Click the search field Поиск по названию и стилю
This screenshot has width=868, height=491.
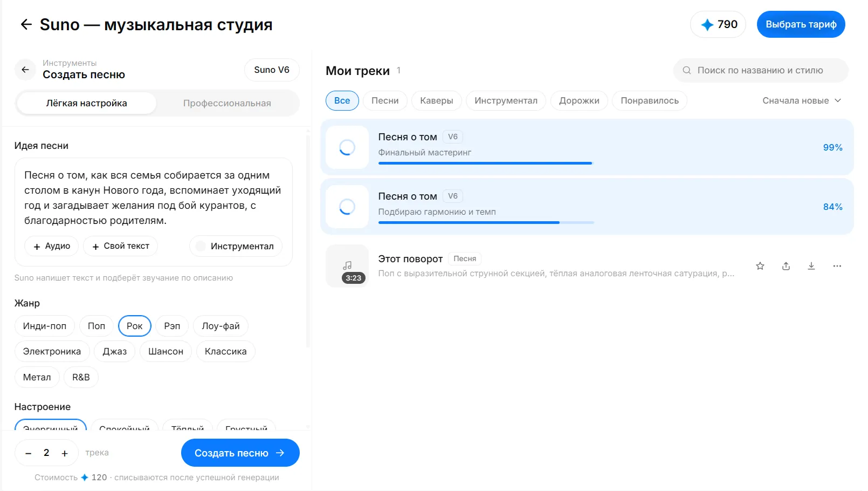(761, 70)
